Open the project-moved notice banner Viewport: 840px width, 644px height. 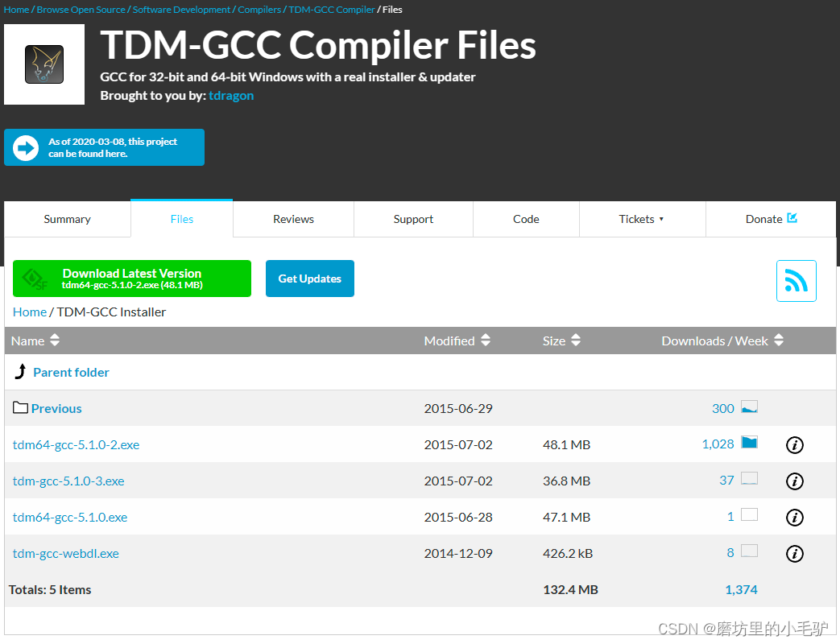click(x=104, y=147)
